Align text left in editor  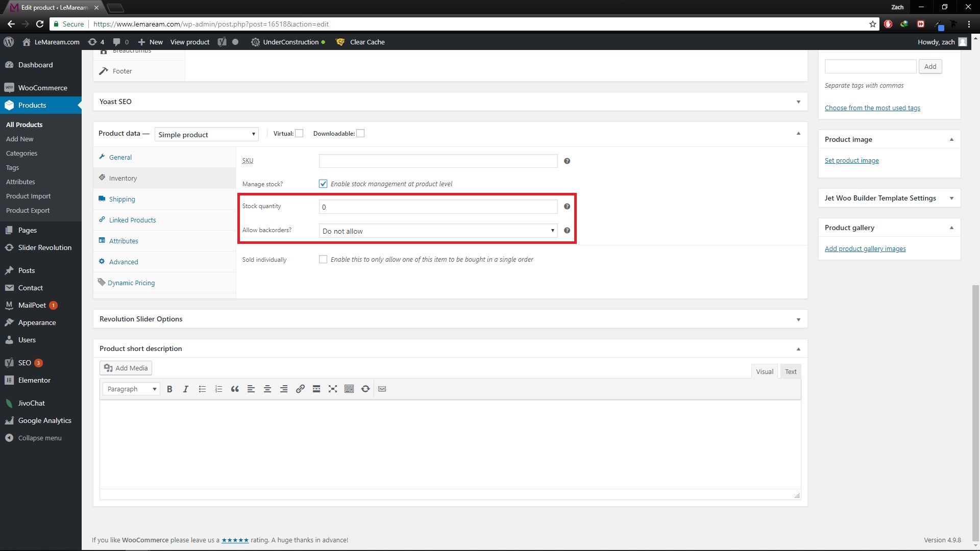[251, 389]
